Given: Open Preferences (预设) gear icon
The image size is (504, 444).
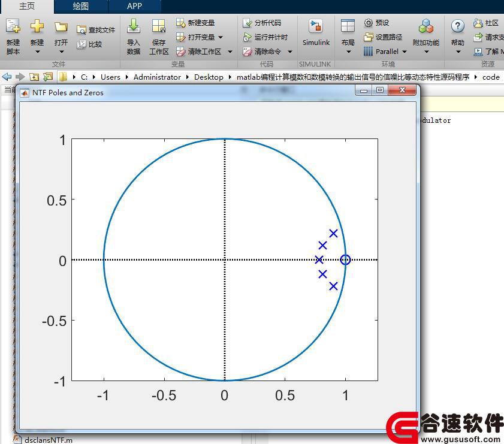Looking at the screenshot, I should [x=369, y=23].
